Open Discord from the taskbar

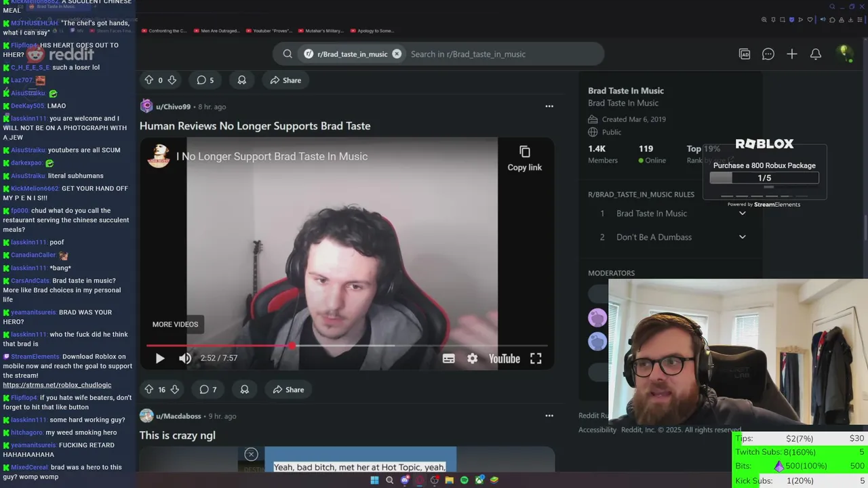pos(404,480)
